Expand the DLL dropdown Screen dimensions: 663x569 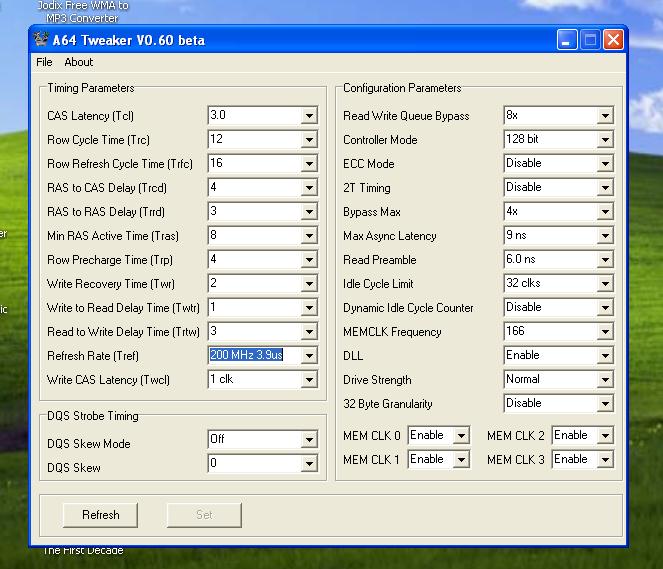click(x=605, y=356)
